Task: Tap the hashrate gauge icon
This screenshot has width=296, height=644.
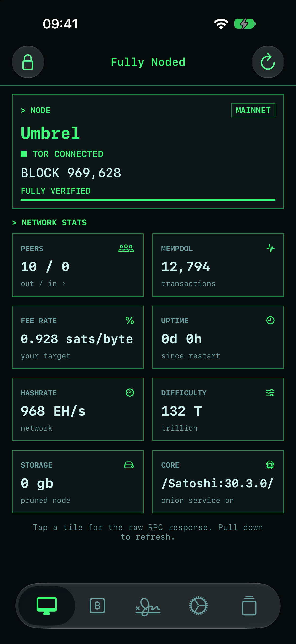Action: (x=130, y=392)
